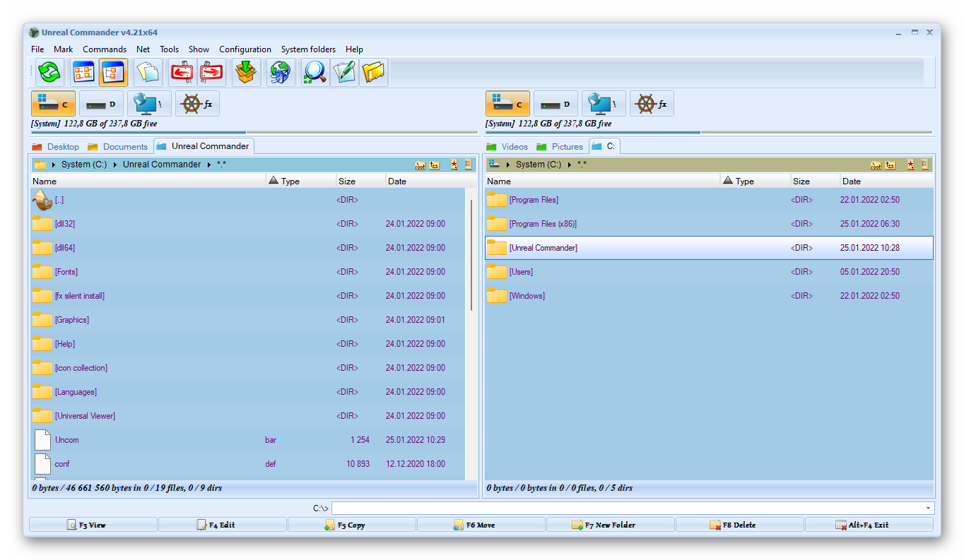The height and width of the screenshot is (560, 964).
Task: Select drive D in right panel
Action: pyautogui.click(x=556, y=104)
